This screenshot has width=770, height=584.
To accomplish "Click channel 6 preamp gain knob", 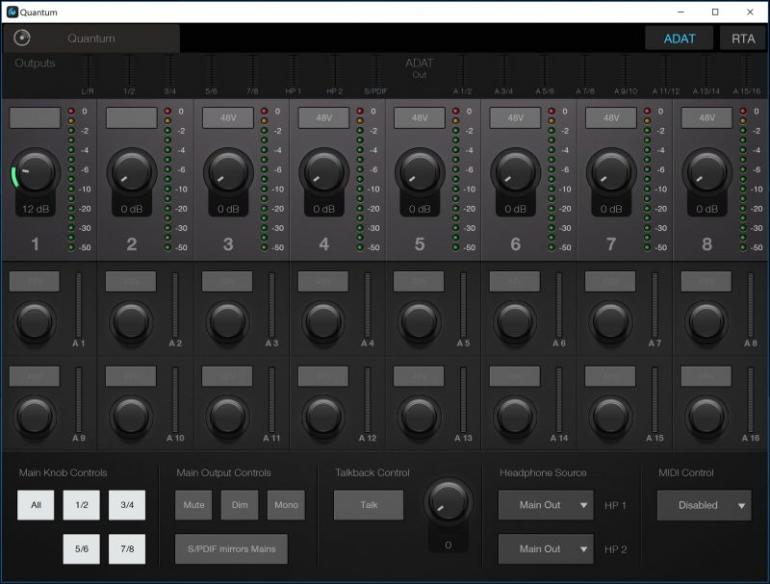I will (515, 171).
